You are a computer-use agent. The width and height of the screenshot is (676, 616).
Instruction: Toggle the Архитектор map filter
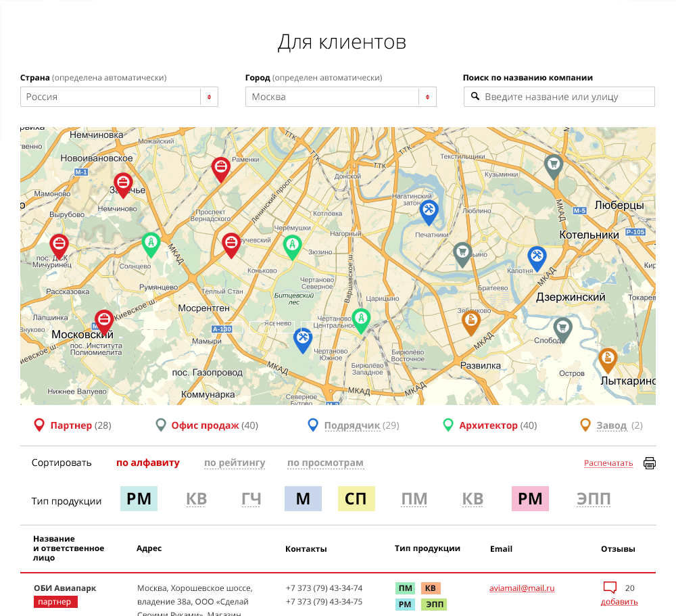tap(488, 425)
